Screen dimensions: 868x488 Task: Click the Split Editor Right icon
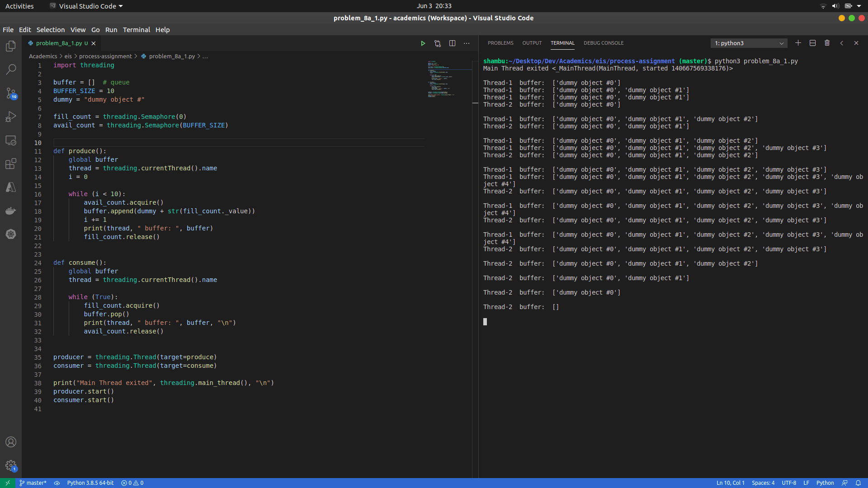point(452,43)
